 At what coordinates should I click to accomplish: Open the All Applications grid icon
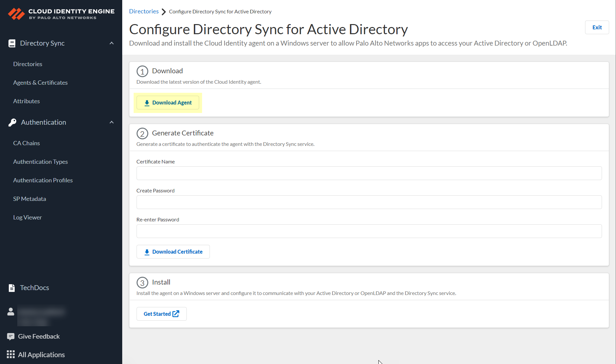point(11,355)
